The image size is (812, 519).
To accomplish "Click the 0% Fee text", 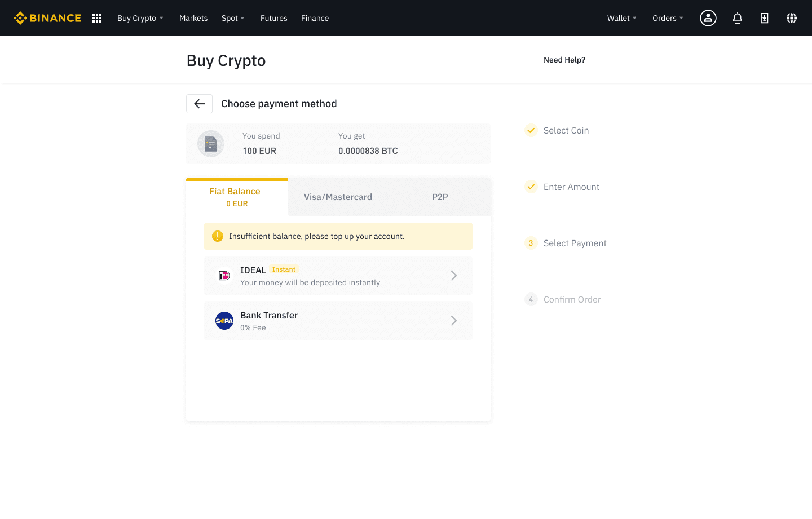I will 253,327.
